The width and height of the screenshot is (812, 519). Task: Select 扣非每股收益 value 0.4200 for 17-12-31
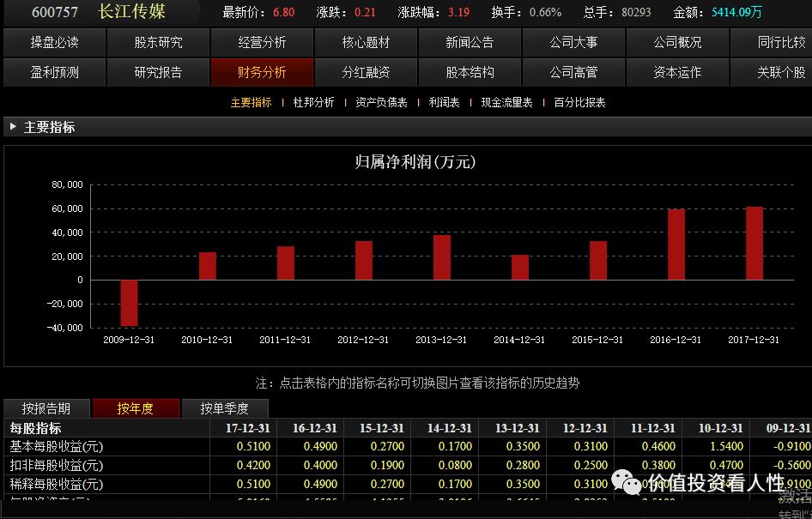[253, 465]
